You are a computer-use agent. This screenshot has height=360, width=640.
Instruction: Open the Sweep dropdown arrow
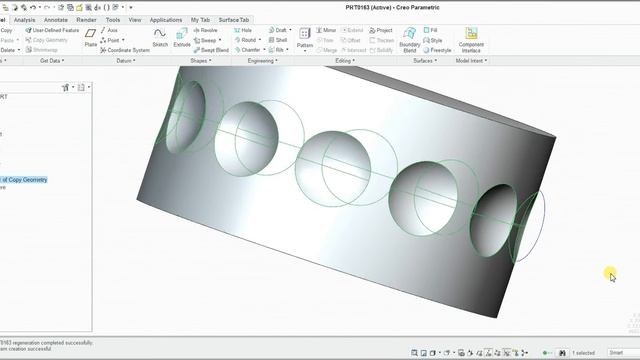pyautogui.click(x=220, y=40)
